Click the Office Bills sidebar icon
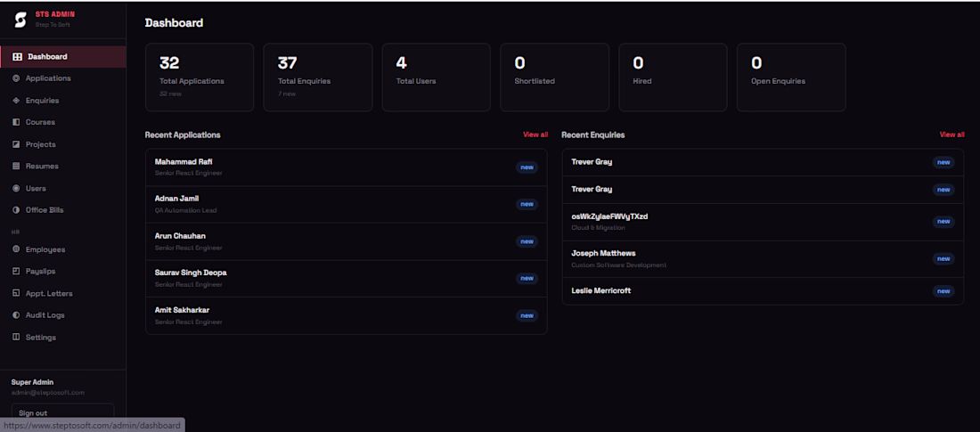The width and height of the screenshot is (980, 432). point(16,210)
